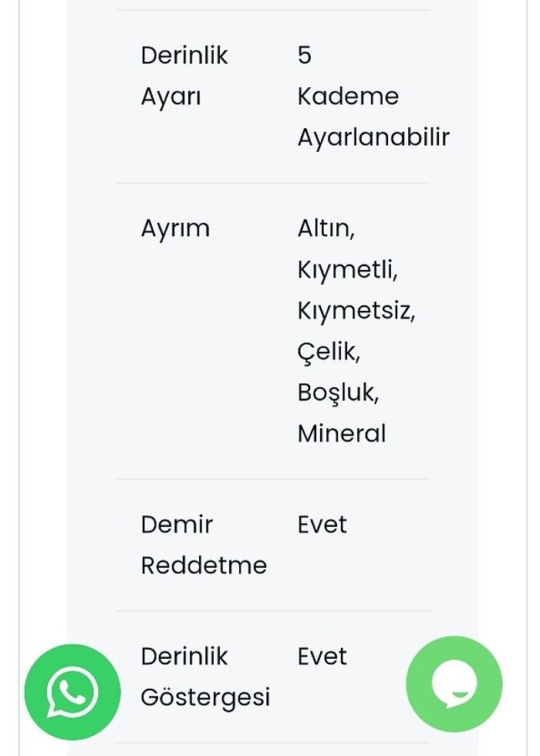Viewport: 540px width, 756px height.
Task: Select Evet next to Derinlik Göstergesi
Action: pos(322,656)
